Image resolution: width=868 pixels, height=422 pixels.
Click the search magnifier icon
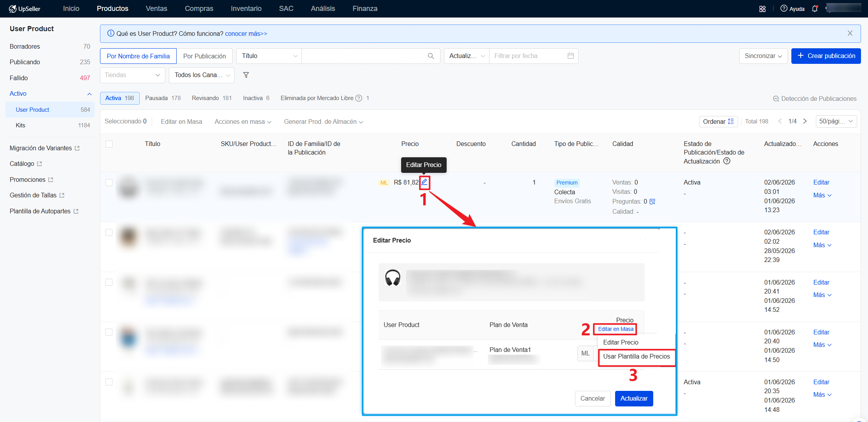click(431, 56)
